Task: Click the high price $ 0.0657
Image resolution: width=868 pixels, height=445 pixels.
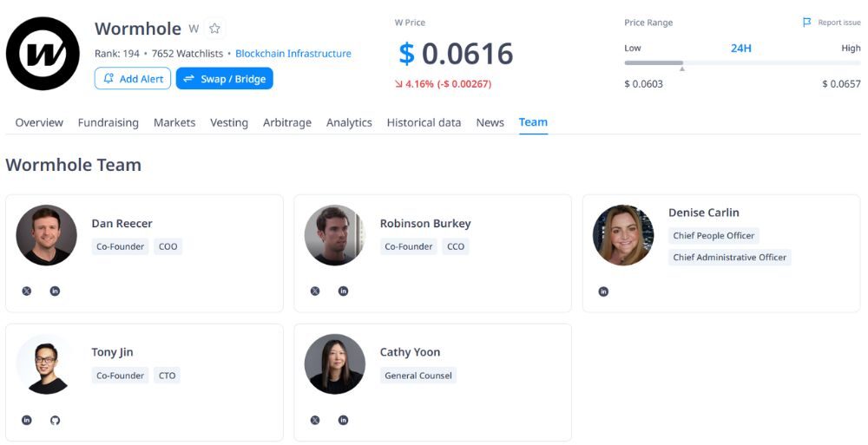Action: tap(841, 84)
